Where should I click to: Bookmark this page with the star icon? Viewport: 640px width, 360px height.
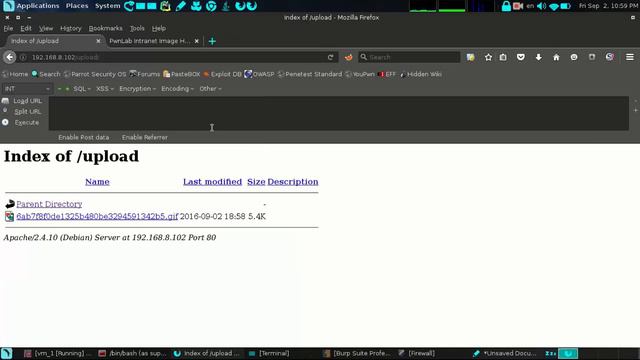coord(488,57)
